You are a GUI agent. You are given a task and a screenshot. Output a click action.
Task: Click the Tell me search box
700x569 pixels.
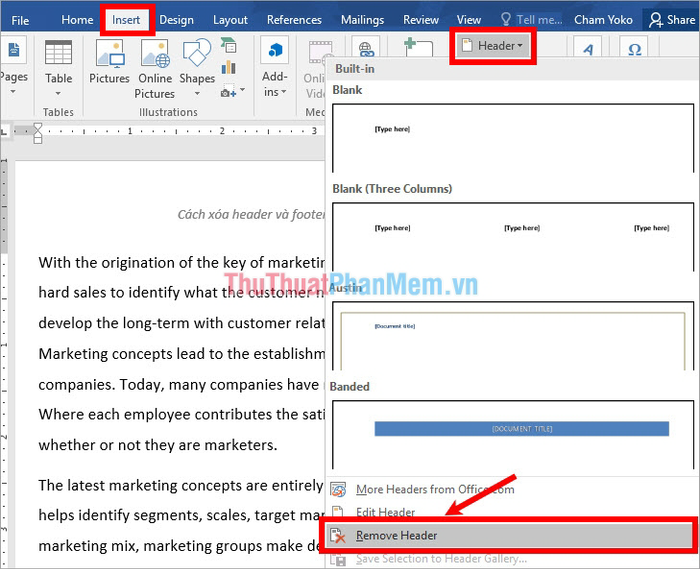[531, 20]
